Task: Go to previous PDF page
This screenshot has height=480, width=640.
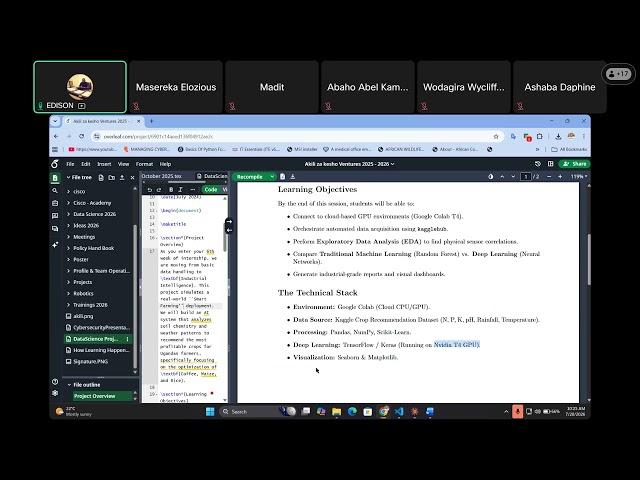Action: click(502, 176)
